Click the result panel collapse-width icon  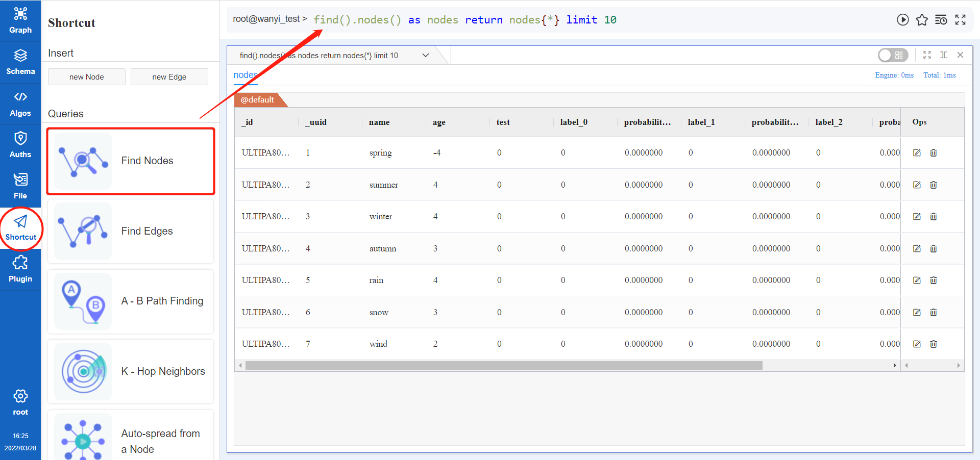click(944, 55)
